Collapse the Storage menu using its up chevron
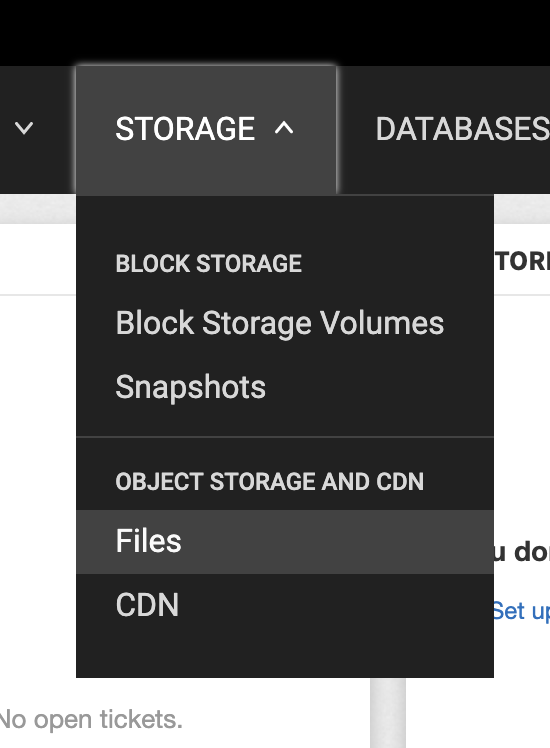Viewport: 550px width, 748px height. pyautogui.click(x=284, y=128)
